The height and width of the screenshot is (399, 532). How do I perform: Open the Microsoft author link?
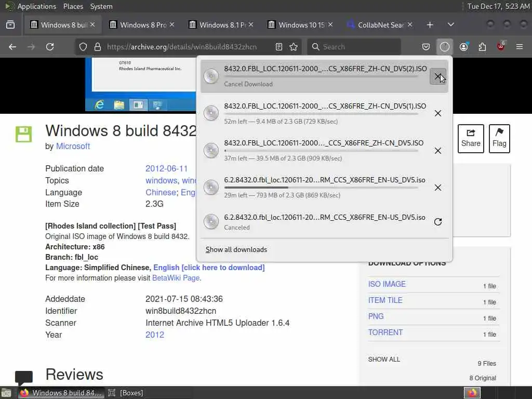tap(73, 146)
